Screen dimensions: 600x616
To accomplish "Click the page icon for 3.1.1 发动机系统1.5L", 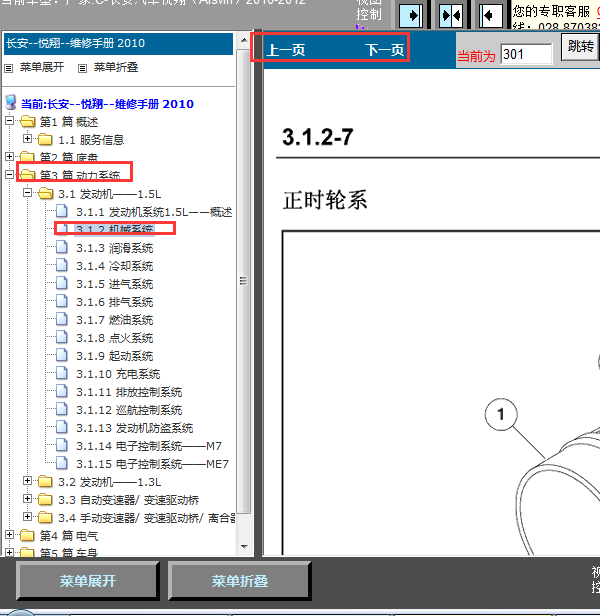I will pyautogui.click(x=62, y=211).
